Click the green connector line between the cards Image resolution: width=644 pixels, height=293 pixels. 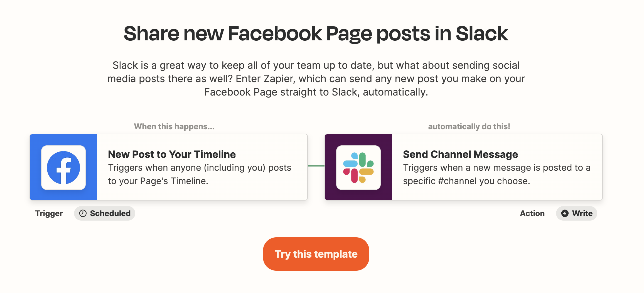click(316, 166)
